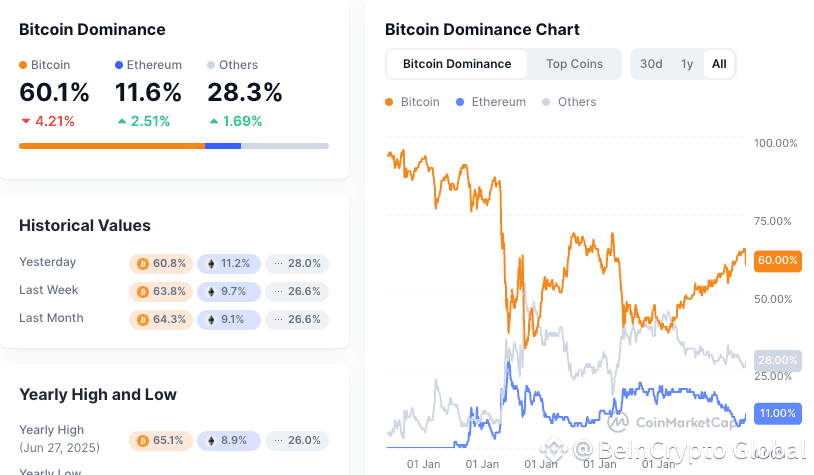
Task: Click Bitcoin icon in Yesterday 60.8% badge
Action: 143,264
